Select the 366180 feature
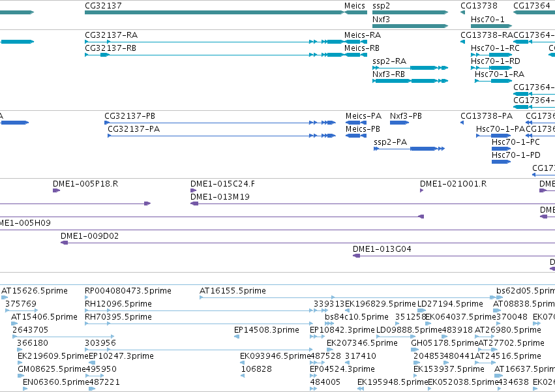This screenshot has width=555, height=392. [x=20, y=350]
